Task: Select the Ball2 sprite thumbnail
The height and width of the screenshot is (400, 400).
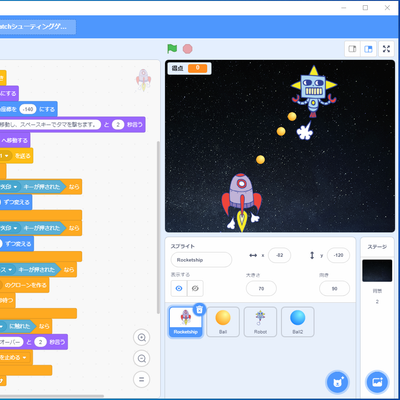Action: [298, 322]
